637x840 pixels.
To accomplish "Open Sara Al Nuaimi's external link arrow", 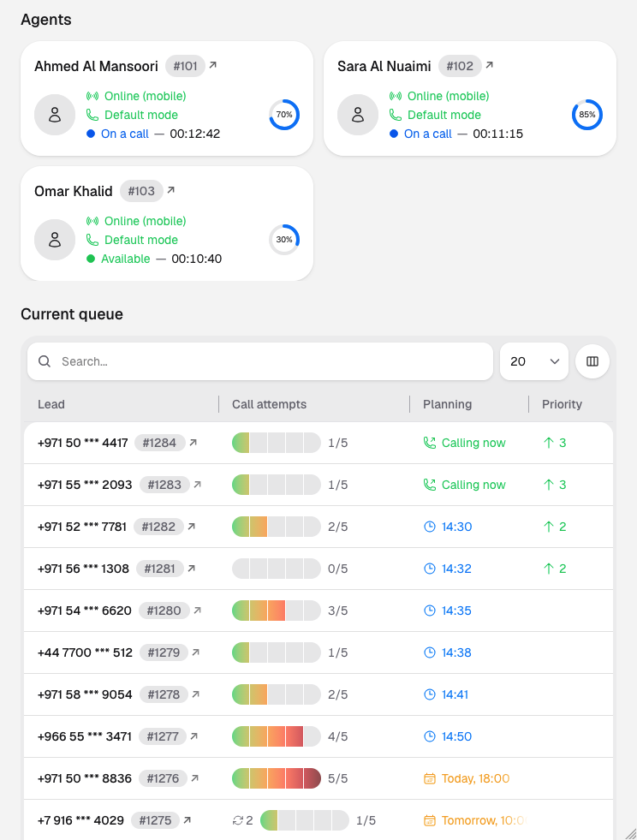I will point(489,65).
